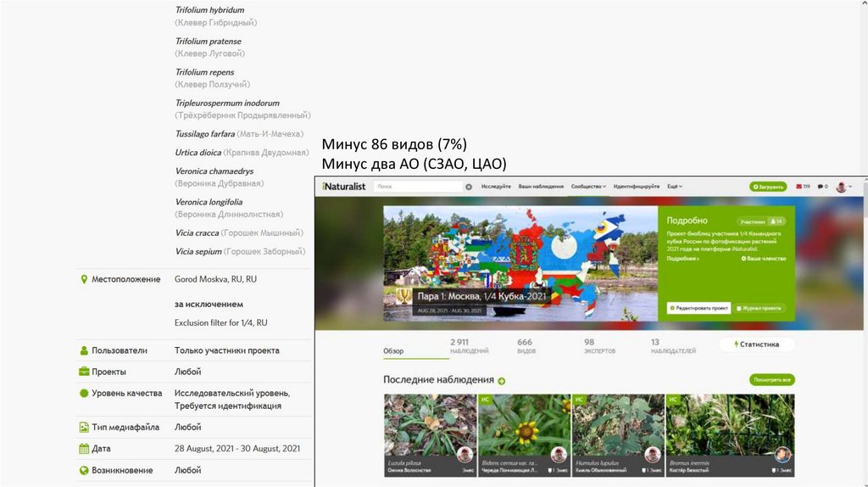Screen dimensions: 868x487
Task: Click observer avatar on Humulus lupulus card
Action: [654, 454]
